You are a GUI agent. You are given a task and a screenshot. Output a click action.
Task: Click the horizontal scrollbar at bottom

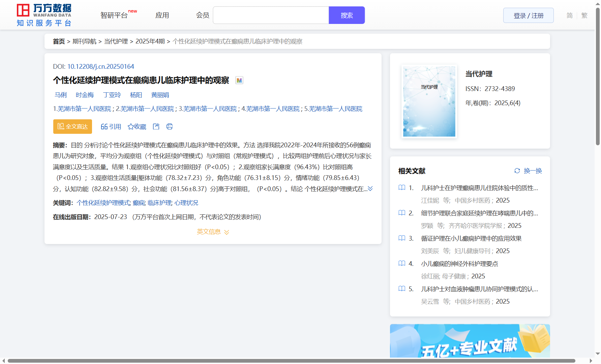pos(291,361)
